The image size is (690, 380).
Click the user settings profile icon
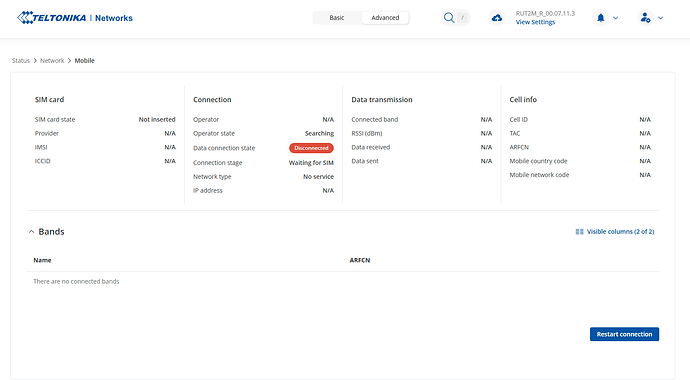pyautogui.click(x=646, y=18)
